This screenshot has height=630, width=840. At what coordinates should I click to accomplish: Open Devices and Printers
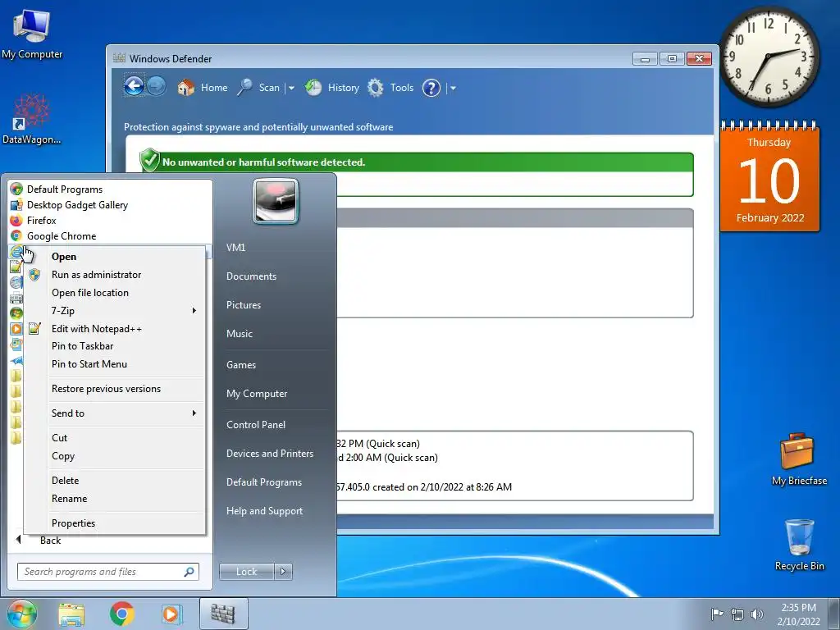[x=269, y=453]
